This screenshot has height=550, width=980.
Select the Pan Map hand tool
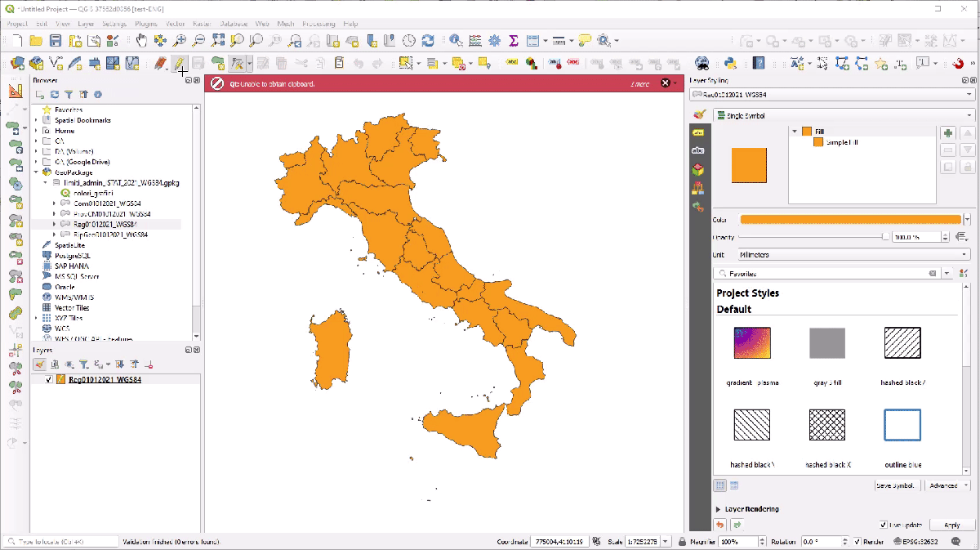141,40
